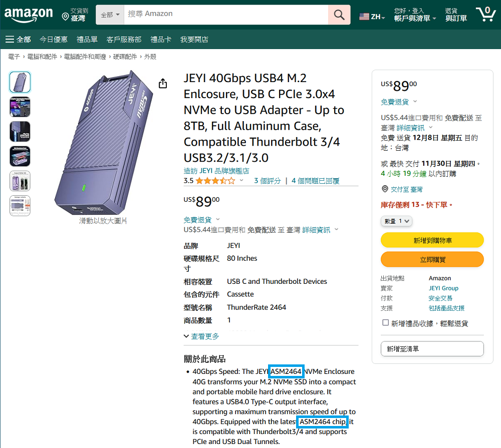Screen dimensions: 501x448
Task: Open 客戶服務部 in navigation bar
Action: coord(124,39)
